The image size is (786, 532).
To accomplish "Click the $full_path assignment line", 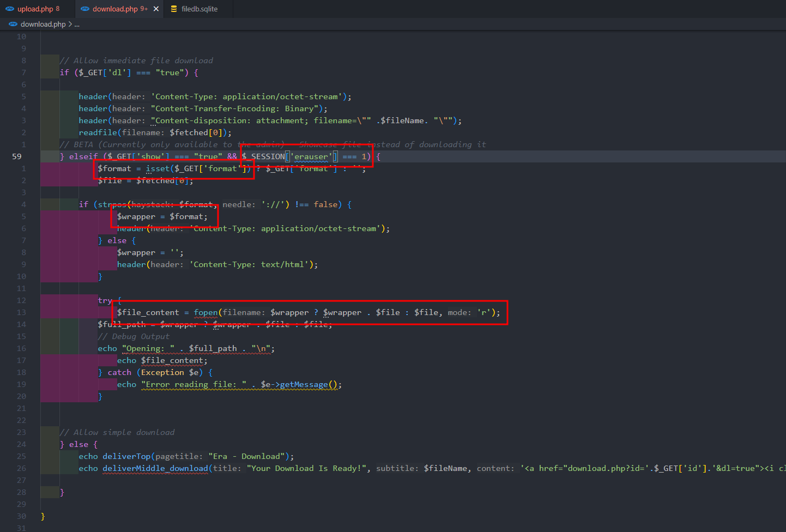I will click(215, 324).
